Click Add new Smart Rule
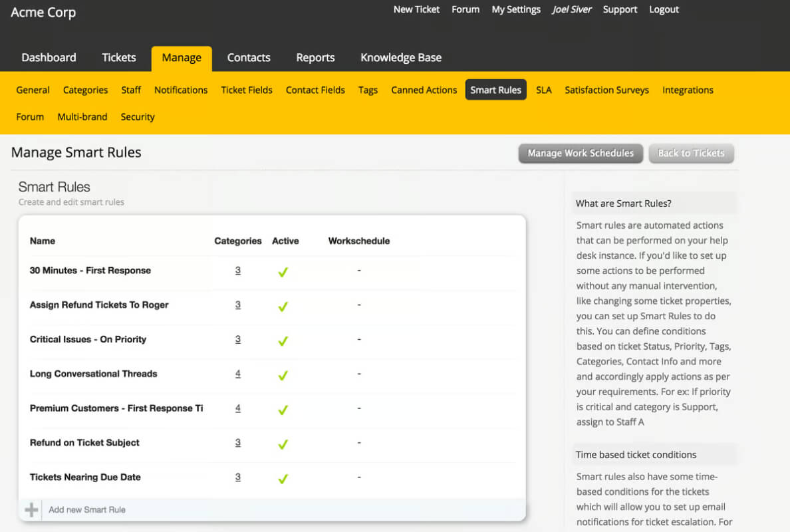This screenshot has width=790, height=532. (87, 509)
